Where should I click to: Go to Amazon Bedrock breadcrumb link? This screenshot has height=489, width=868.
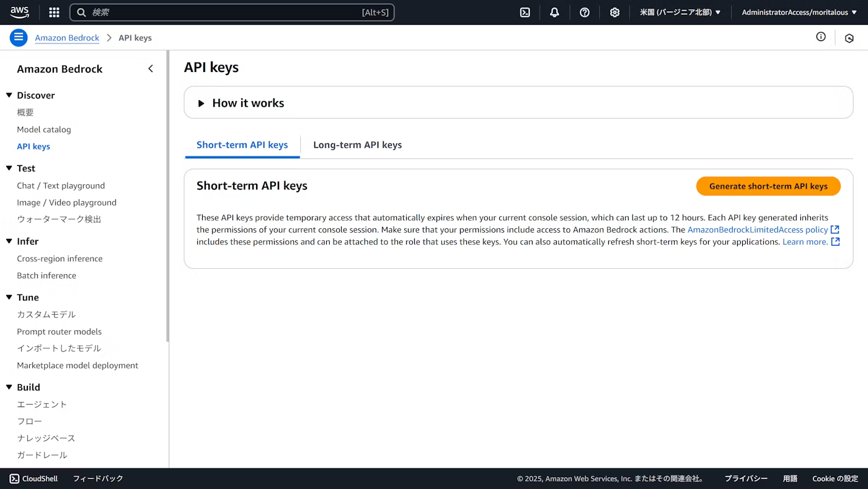[x=67, y=38]
